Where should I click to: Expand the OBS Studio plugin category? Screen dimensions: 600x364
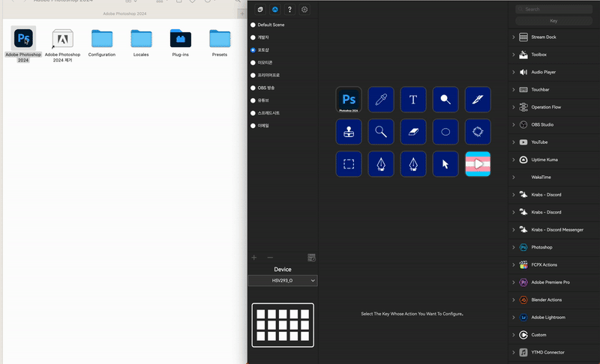514,124
